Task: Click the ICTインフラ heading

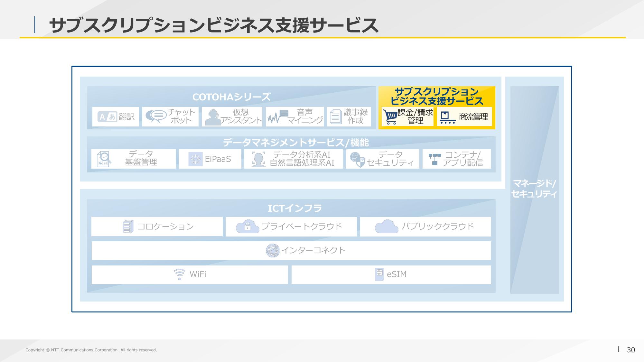Action: [x=295, y=208]
